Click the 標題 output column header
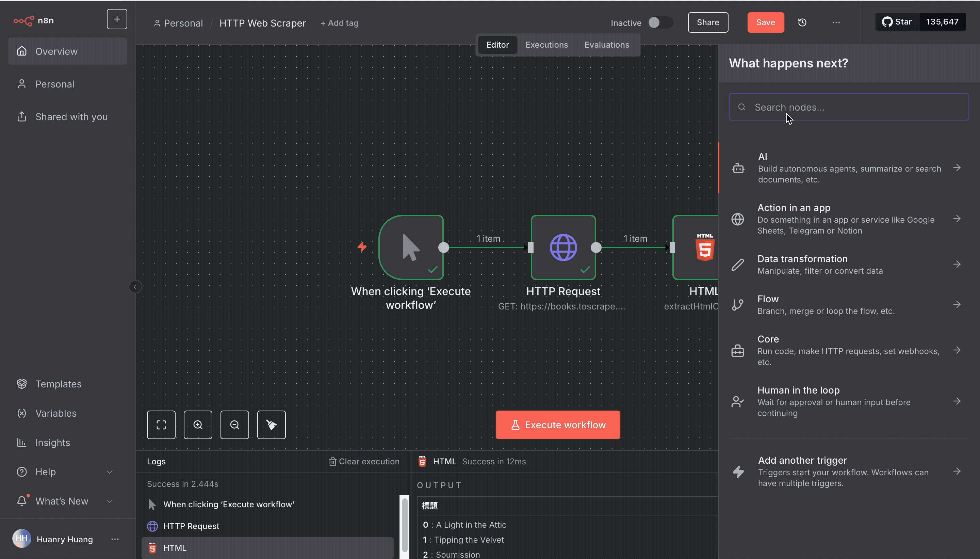 pos(430,506)
